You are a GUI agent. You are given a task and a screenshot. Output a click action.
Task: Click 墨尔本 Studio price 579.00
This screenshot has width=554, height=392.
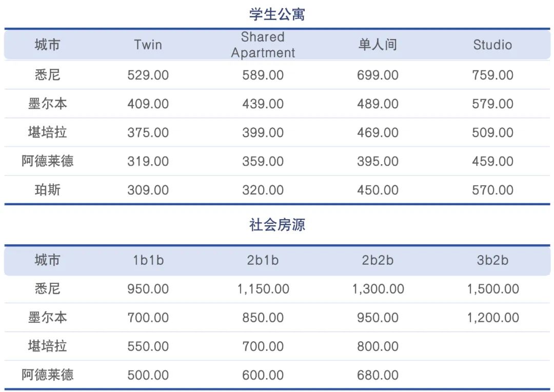point(492,104)
